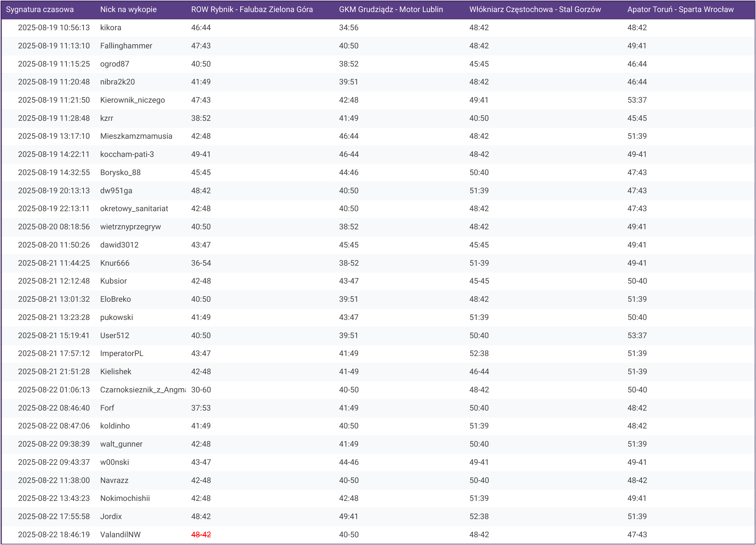This screenshot has height=545, width=756.
Task: Select the 34:56 score in kikora row
Action: click(x=348, y=28)
